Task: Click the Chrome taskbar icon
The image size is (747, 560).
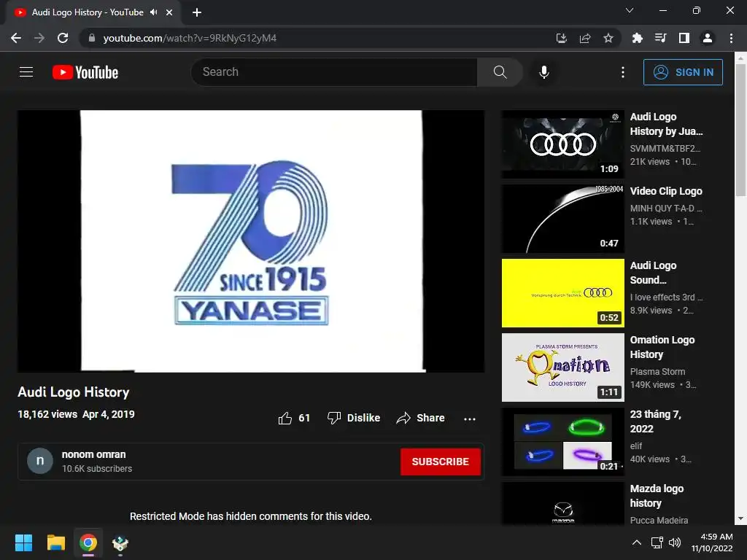Action: pyautogui.click(x=88, y=542)
